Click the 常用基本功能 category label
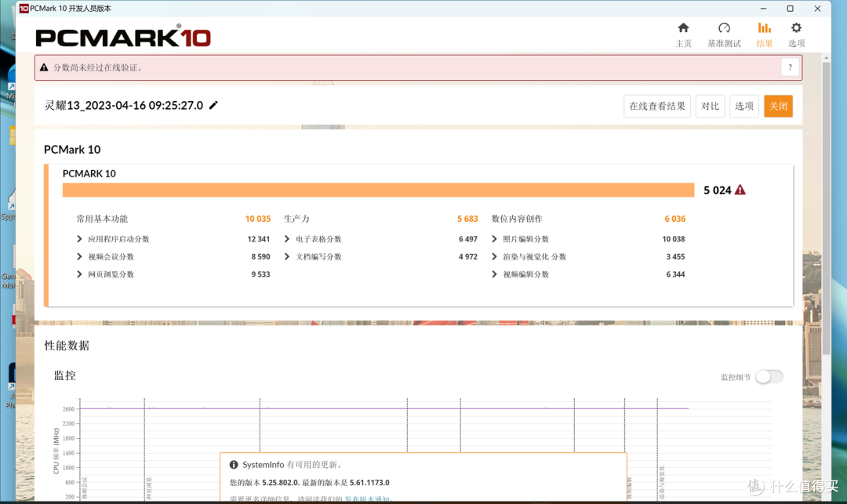847x504 pixels. (x=102, y=219)
